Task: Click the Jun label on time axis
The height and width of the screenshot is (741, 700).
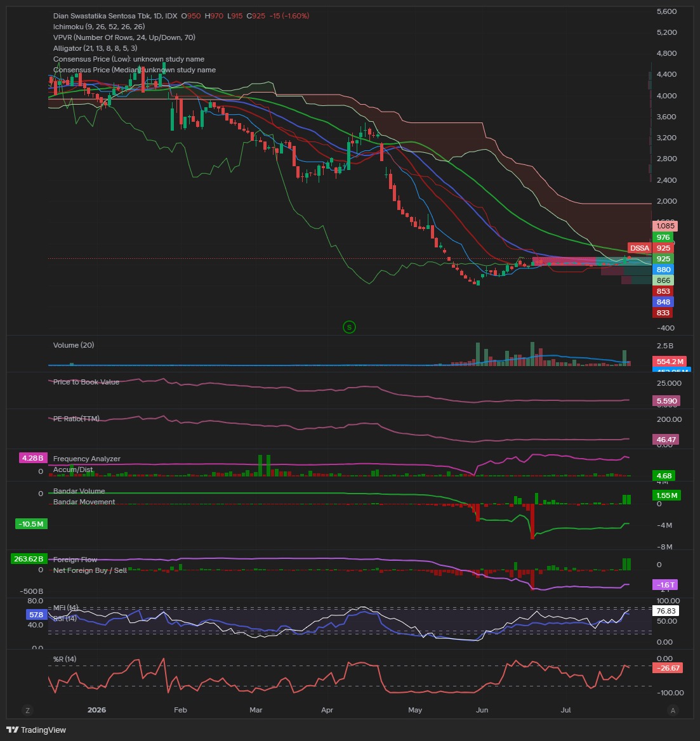Action: click(x=482, y=710)
